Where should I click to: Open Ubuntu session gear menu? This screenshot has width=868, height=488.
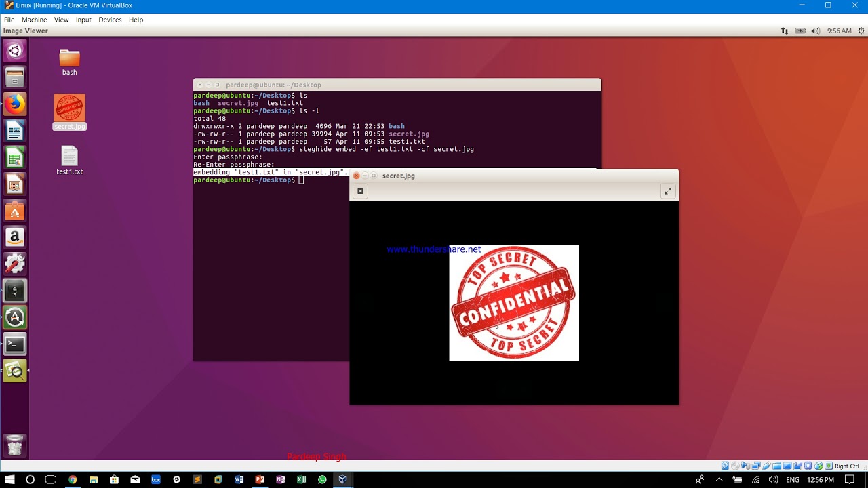(861, 30)
